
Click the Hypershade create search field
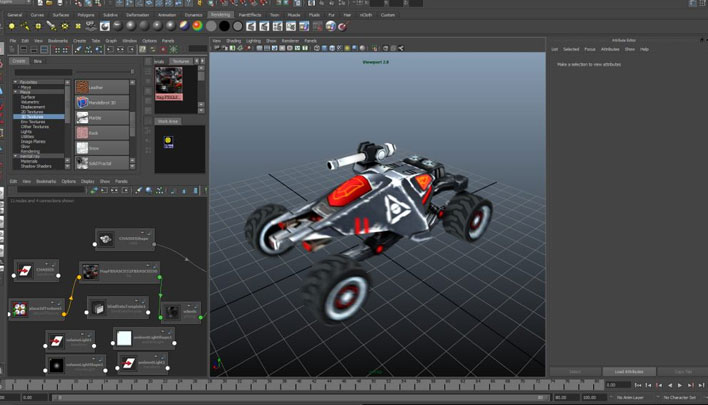point(43,72)
